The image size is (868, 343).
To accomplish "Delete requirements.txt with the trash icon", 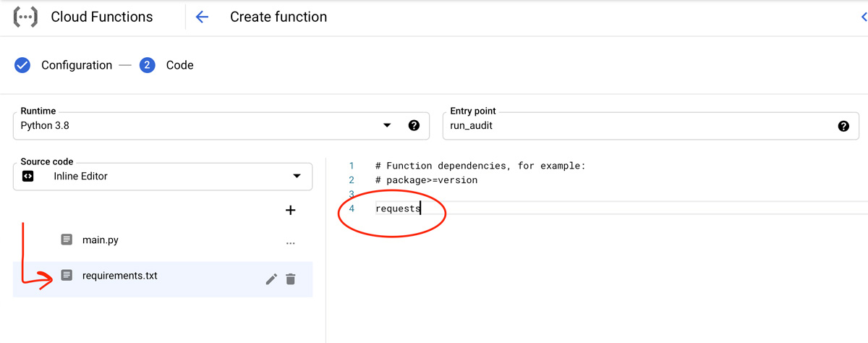I will 291,279.
